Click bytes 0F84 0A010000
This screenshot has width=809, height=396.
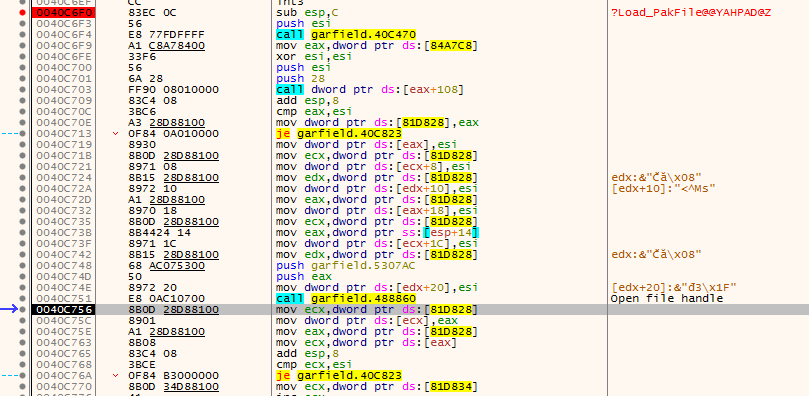coord(173,134)
